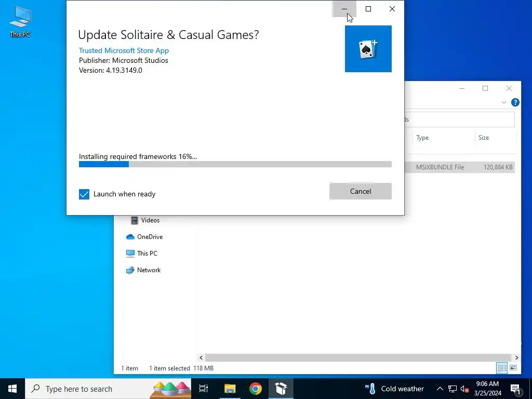Select This PC desktop icon
The height and width of the screenshot is (399, 532).
tap(20, 21)
